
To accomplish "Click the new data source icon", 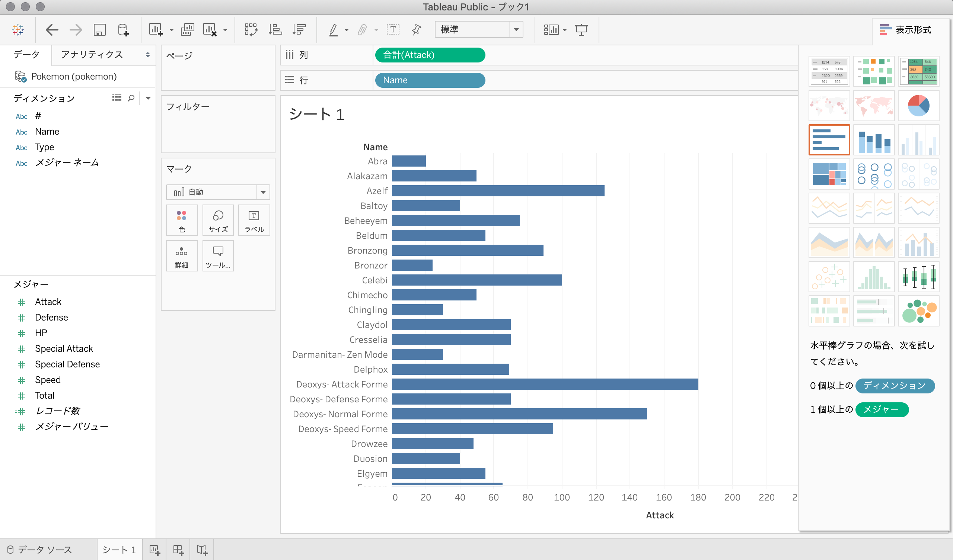I will [x=123, y=29].
